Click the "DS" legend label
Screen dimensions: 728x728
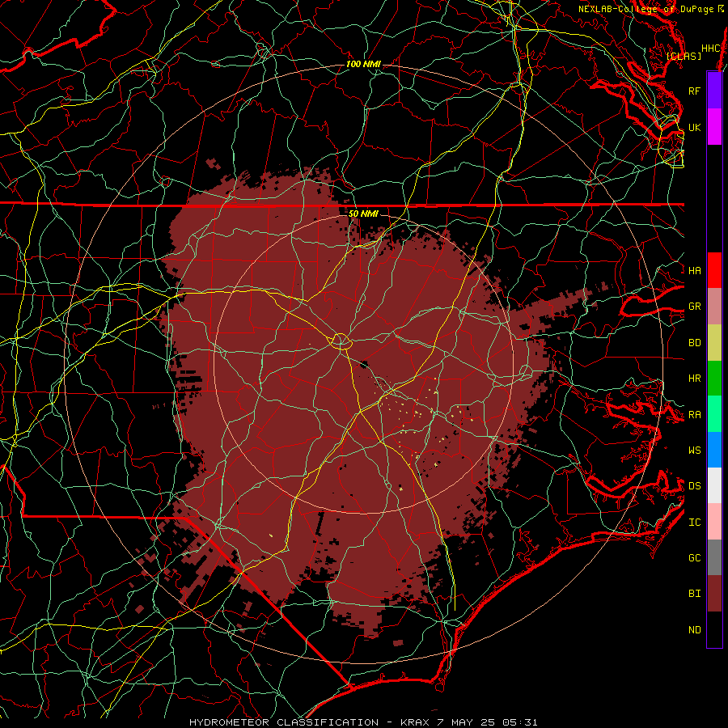pos(695,486)
